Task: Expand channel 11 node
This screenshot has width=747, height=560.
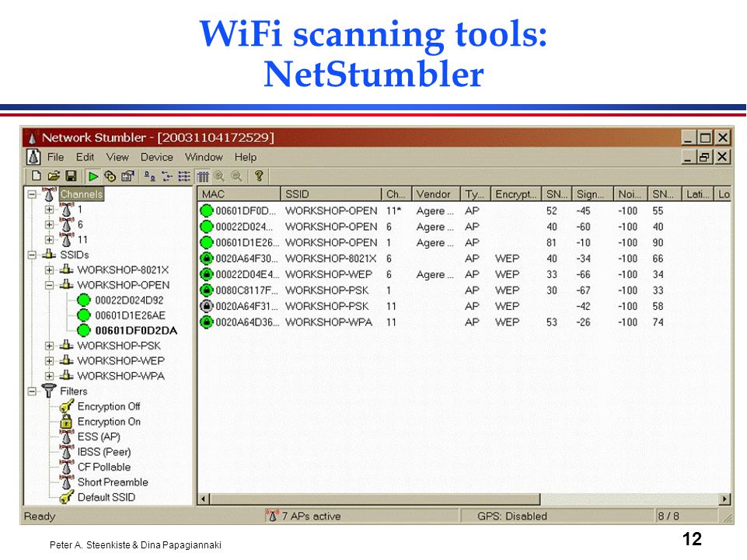Action: coord(49,239)
